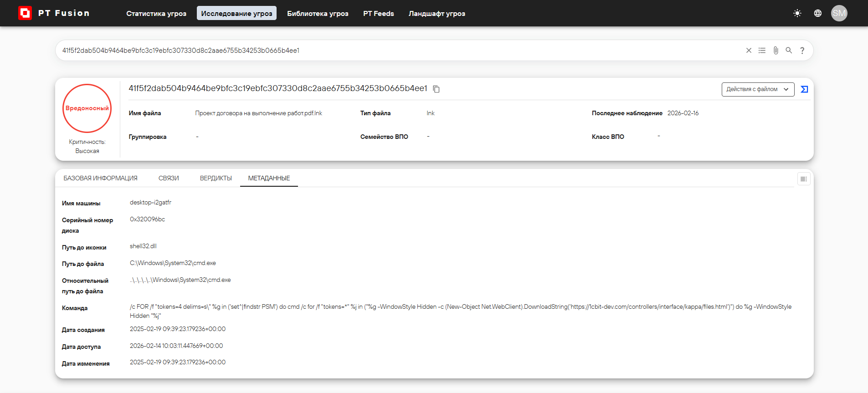Click the 'Дата изменения' label
This screenshot has width=868, height=393.
(x=86, y=363)
